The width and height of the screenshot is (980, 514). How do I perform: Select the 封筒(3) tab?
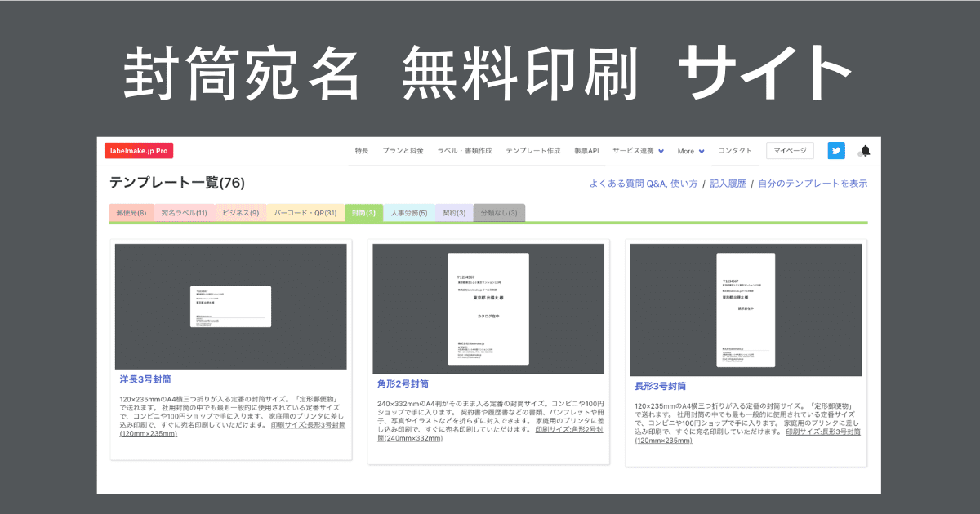tap(364, 213)
